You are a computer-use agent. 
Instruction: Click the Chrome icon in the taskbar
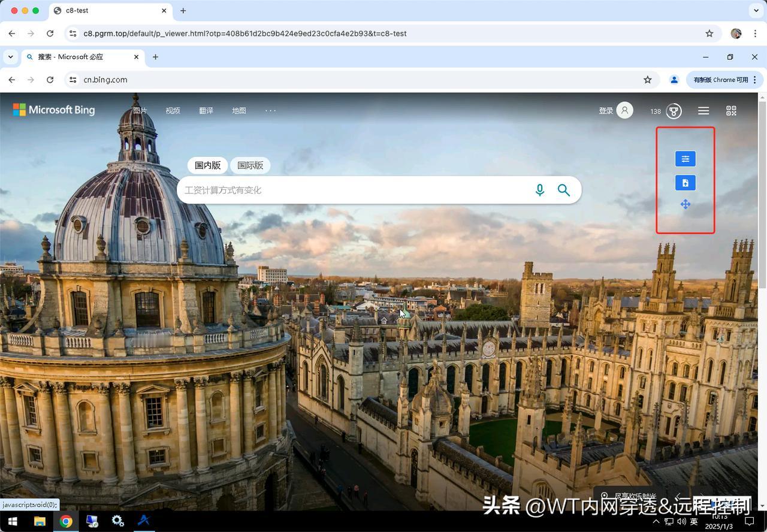66,521
